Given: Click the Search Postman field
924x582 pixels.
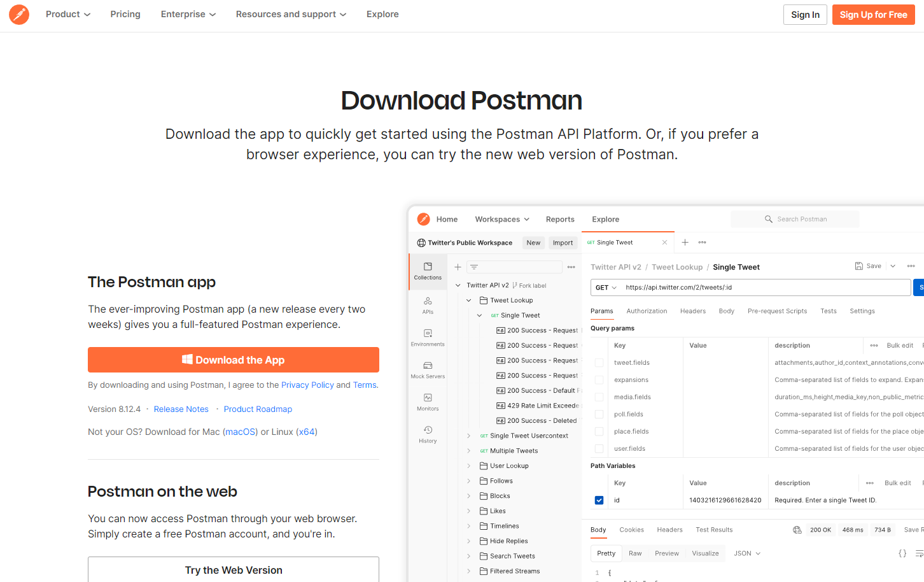Looking at the screenshot, I should 795,219.
